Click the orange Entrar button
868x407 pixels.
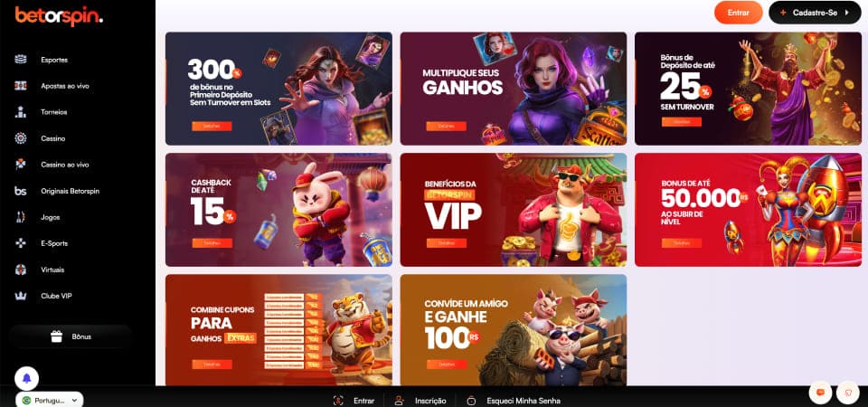click(738, 12)
